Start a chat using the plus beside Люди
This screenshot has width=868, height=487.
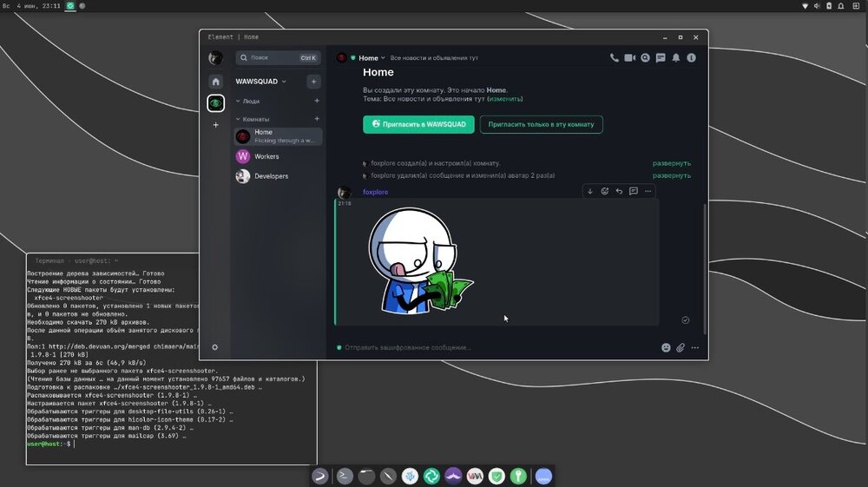point(317,101)
